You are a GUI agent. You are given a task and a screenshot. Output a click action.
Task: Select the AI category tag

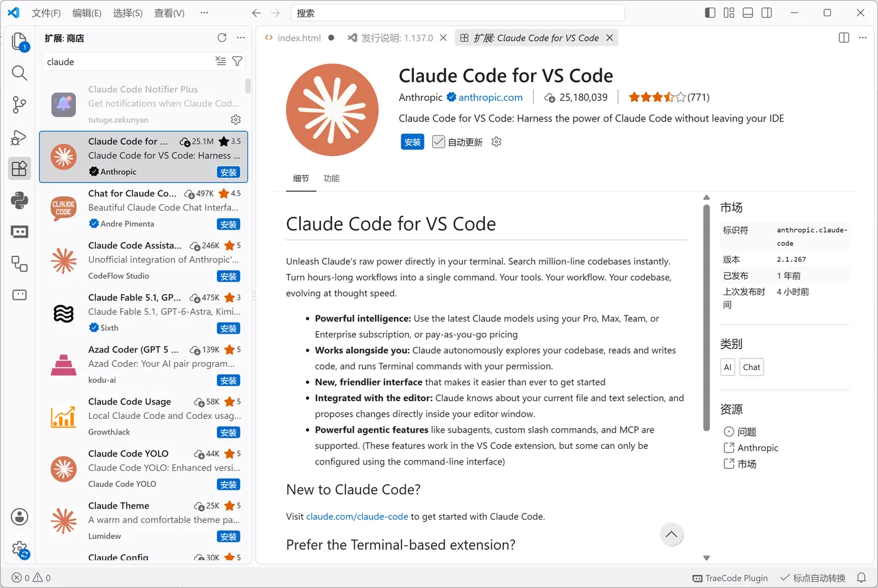pyautogui.click(x=727, y=367)
